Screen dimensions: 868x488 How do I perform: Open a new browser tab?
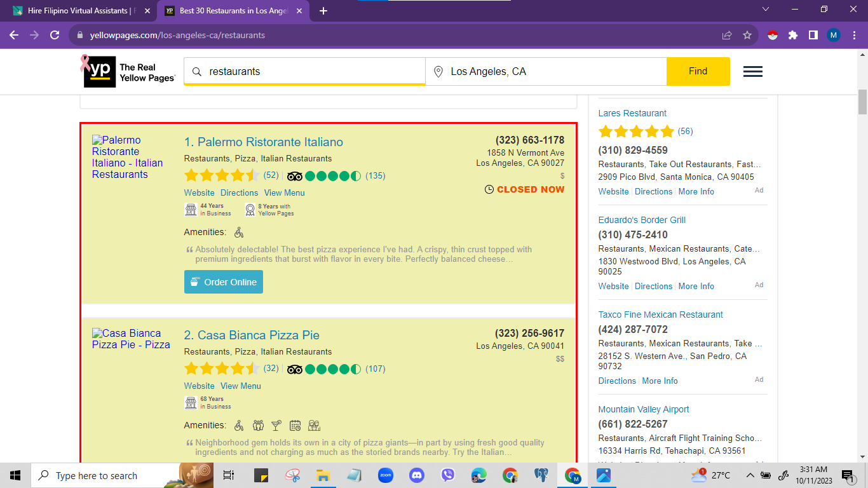323,11
